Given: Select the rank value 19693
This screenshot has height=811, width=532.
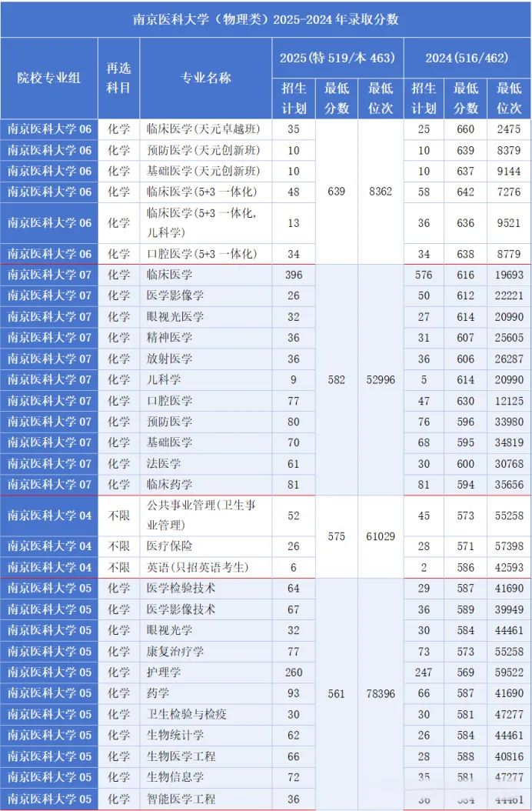Looking at the screenshot, I should 509,275.
